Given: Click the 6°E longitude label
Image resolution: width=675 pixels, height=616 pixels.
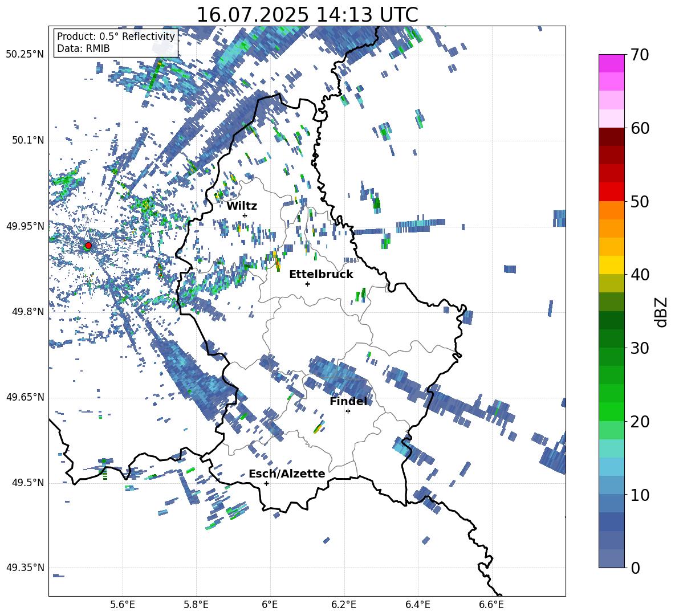Looking at the screenshot, I should coord(270,605).
